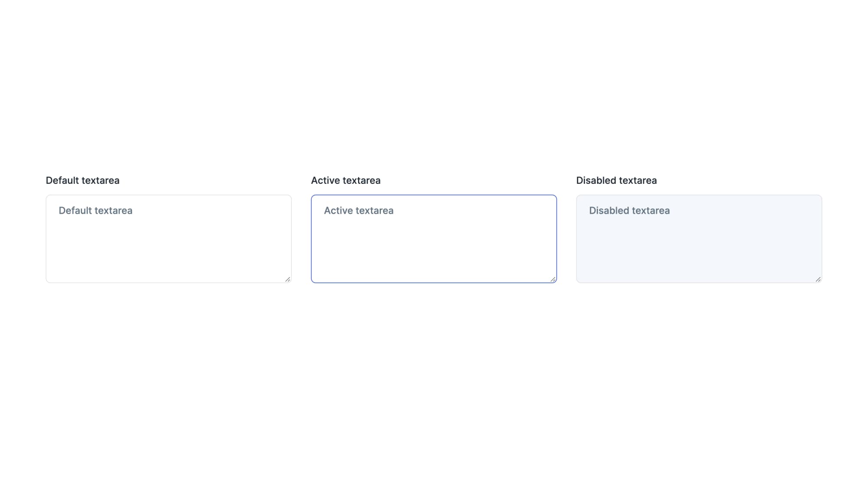Image resolution: width=868 pixels, height=477 pixels.
Task: Select the Active textarea label text
Action: pos(345,180)
